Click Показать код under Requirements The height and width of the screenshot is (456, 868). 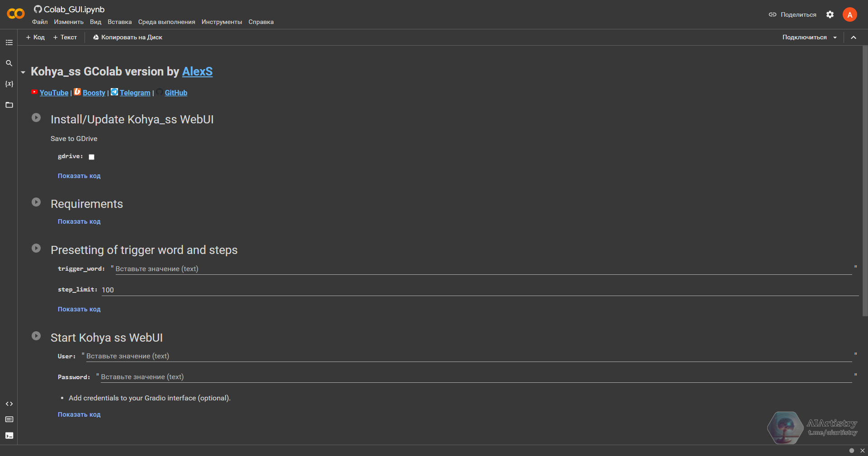(x=79, y=221)
